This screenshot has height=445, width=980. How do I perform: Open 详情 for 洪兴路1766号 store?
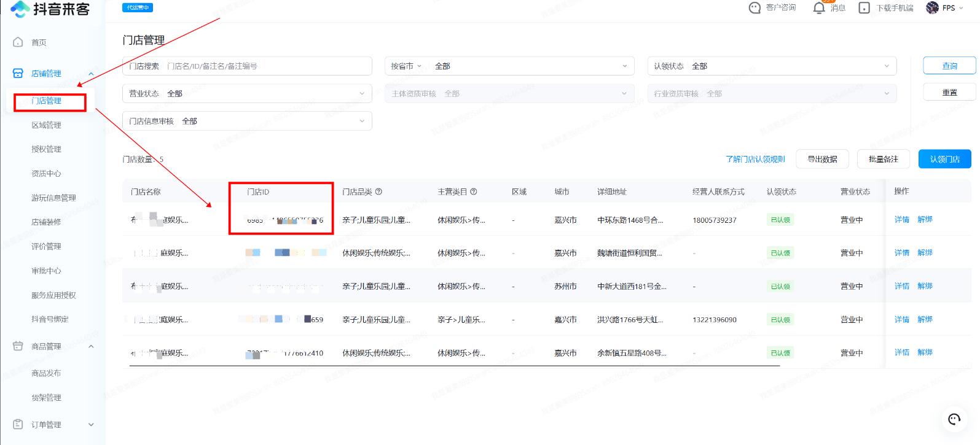(902, 319)
